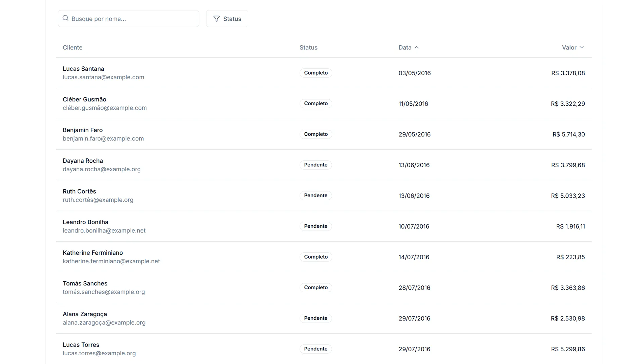641x364 pixels.
Task: Click the search magnifier icon
Action: click(x=65, y=18)
